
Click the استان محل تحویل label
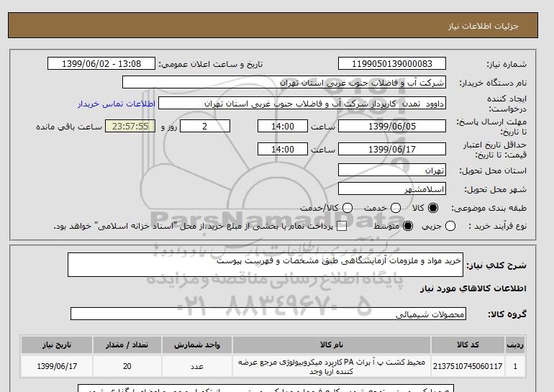pyautogui.click(x=493, y=171)
